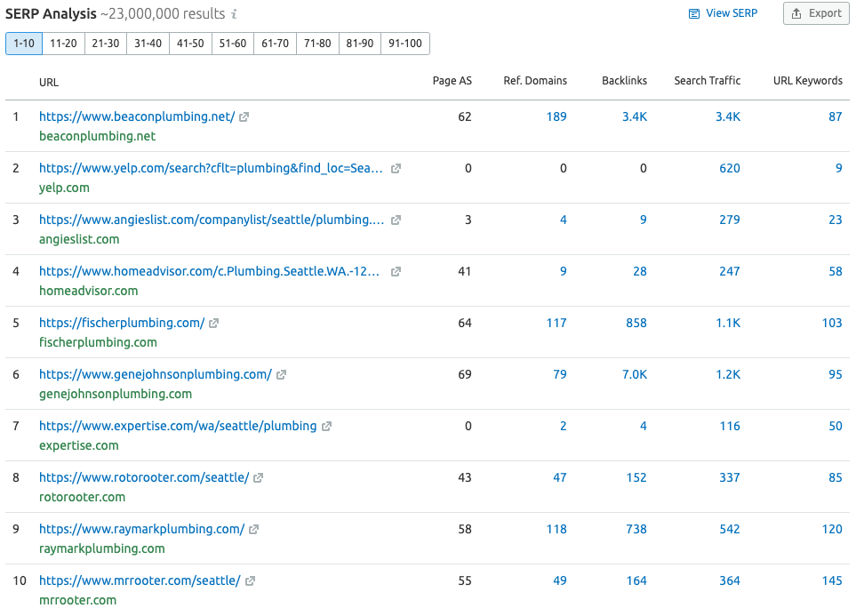Open external link icon for the expertise.com result
Screen dimensions: 856x616
pos(326,427)
